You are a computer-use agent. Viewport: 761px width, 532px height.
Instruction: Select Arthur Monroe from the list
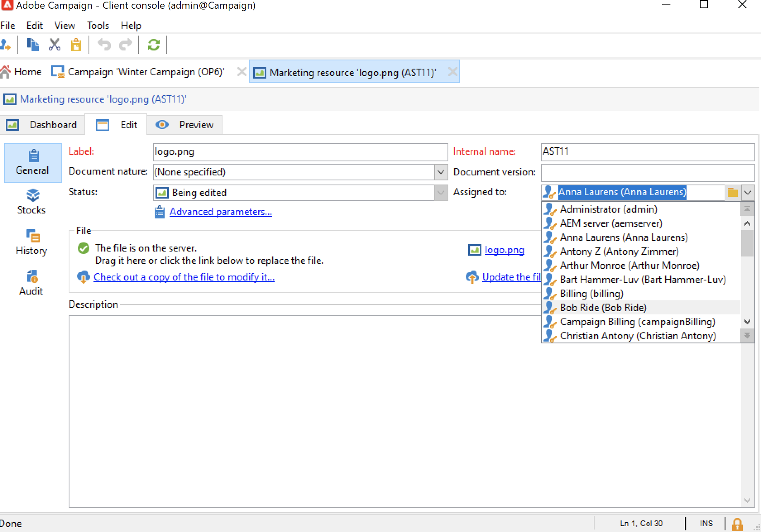coord(641,266)
